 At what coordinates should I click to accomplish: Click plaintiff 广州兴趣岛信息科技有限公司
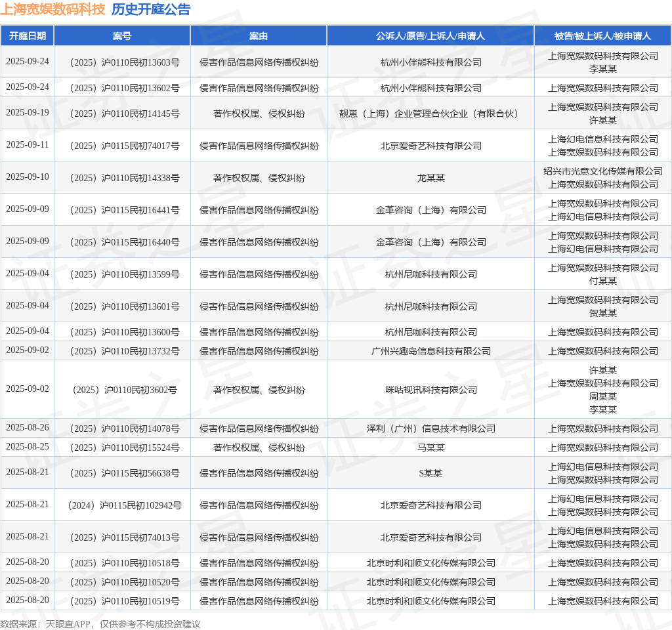[x=430, y=352]
